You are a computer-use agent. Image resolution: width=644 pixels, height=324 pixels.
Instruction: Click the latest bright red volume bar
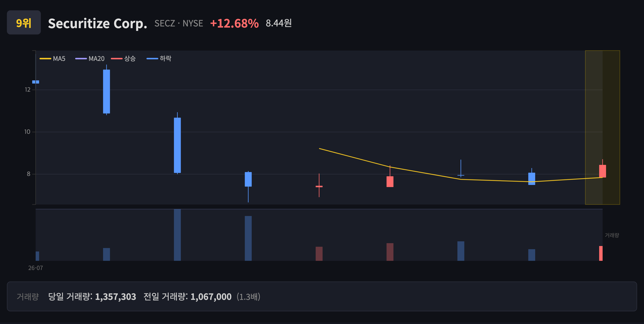pos(601,253)
